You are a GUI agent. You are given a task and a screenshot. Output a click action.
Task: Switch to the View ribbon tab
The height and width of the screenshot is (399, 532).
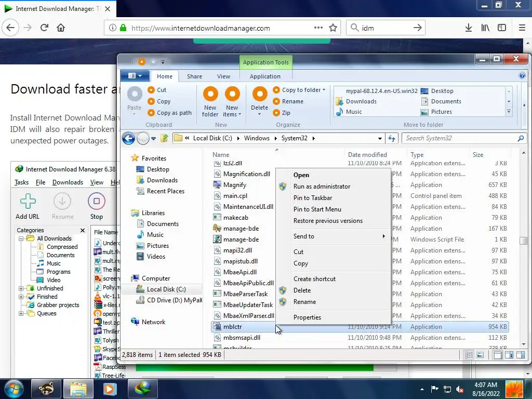[x=223, y=76]
